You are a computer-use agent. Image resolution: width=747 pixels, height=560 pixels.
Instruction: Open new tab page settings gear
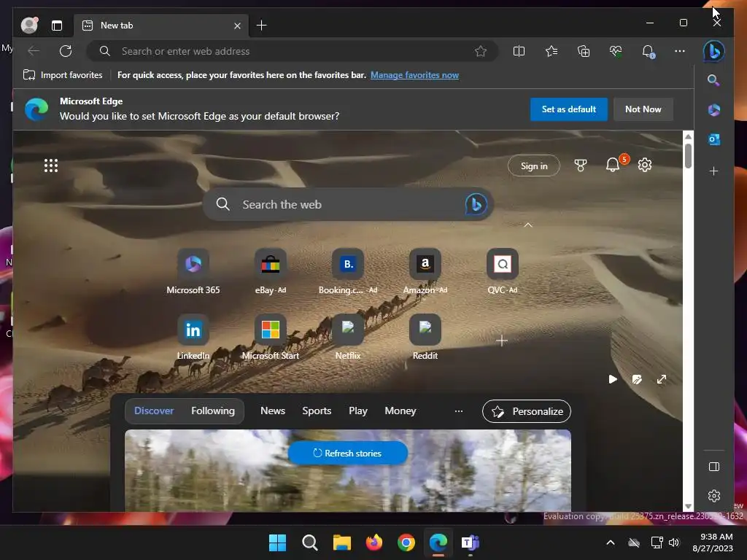pos(645,165)
